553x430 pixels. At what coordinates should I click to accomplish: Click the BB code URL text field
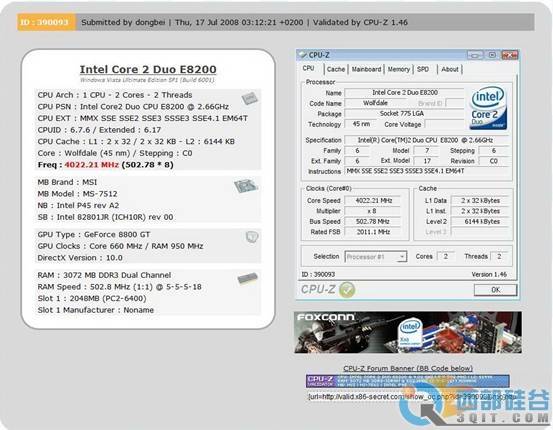(412, 396)
